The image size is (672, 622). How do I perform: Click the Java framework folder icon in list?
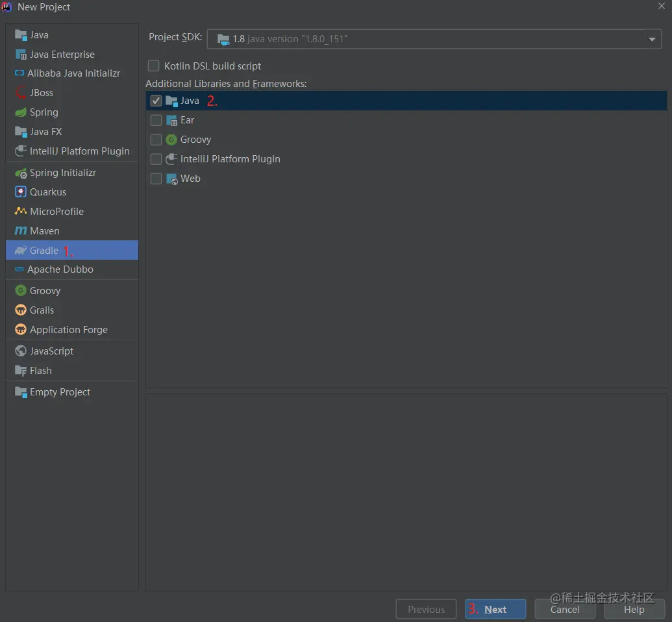pos(171,101)
